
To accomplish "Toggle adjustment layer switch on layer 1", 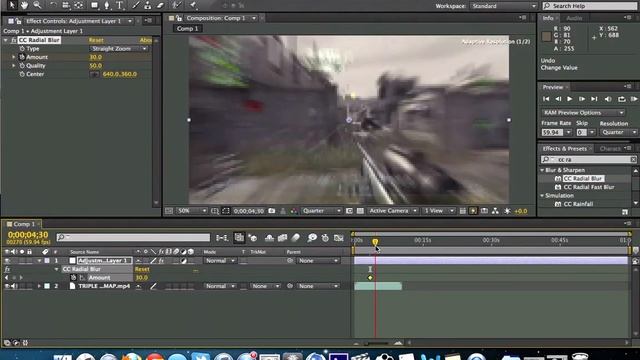I will click(184, 260).
